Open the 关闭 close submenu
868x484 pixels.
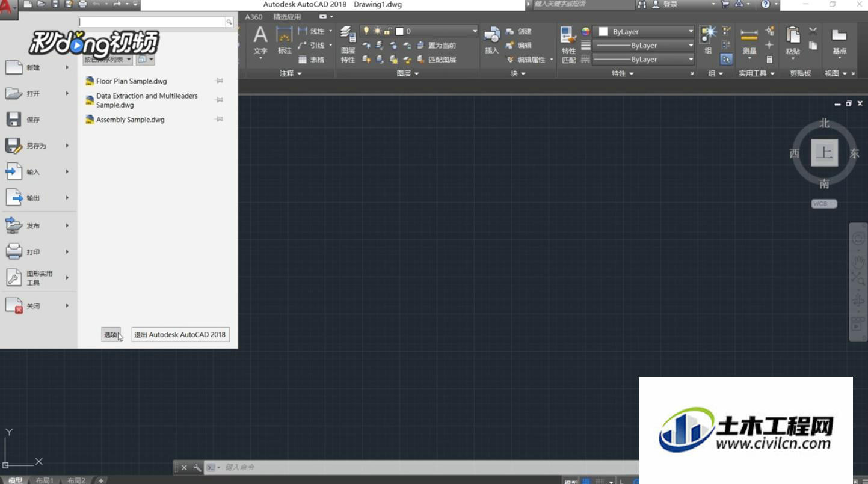(x=38, y=306)
